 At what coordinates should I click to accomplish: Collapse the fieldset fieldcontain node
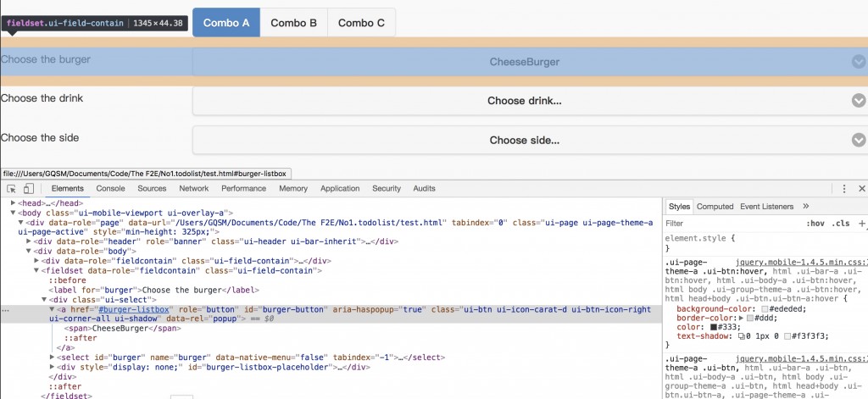click(36, 270)
